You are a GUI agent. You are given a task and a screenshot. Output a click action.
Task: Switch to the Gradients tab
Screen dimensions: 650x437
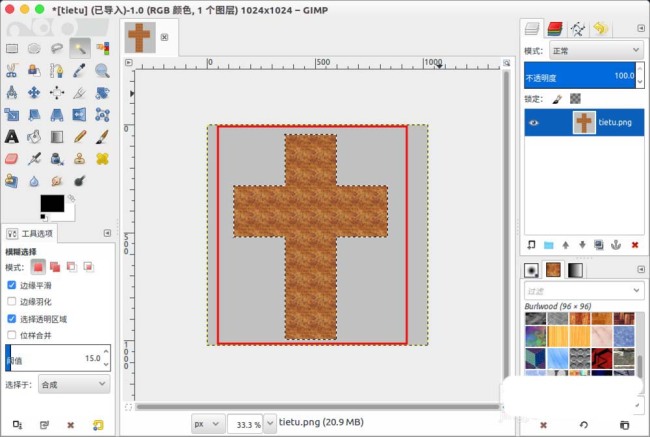(575, 270)
